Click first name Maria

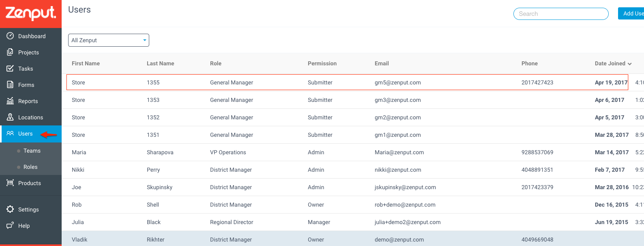pyautogui.click(x=79, y=152)
